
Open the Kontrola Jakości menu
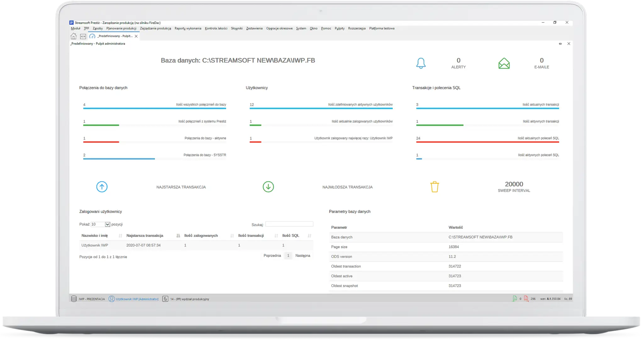click(x=216, y=28)
